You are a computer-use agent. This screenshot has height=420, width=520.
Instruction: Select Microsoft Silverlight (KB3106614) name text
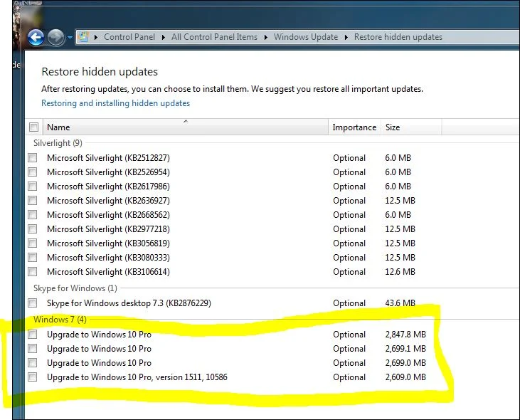[108, 272]
